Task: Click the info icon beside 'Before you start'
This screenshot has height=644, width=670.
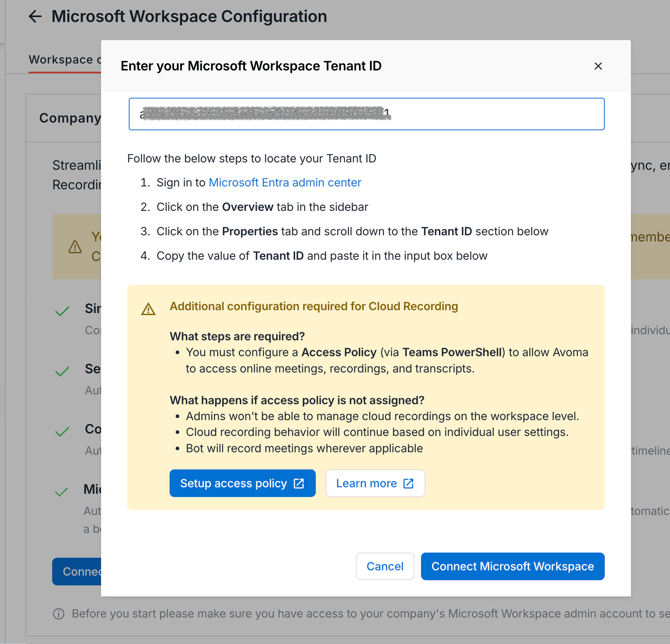Action: [59, 614]
